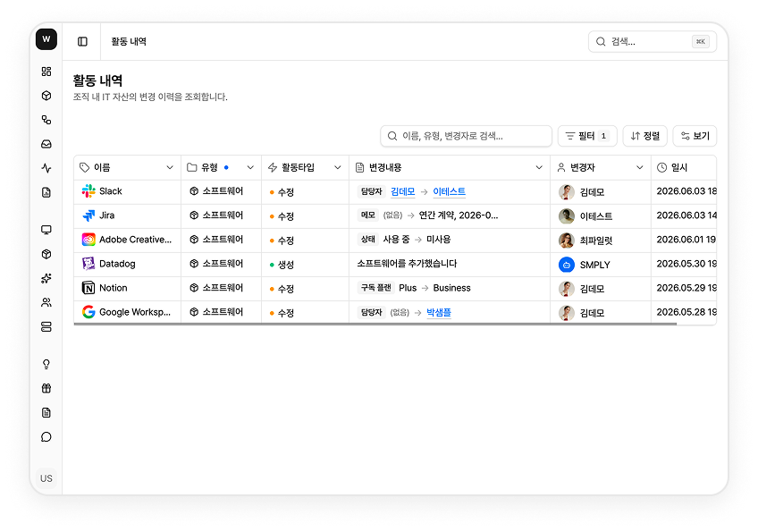The height and width of the screenshot is (532, 758).
Task: Open the lightbulb ideas icon
Action: pyautogui.click(x=46, y=364)
